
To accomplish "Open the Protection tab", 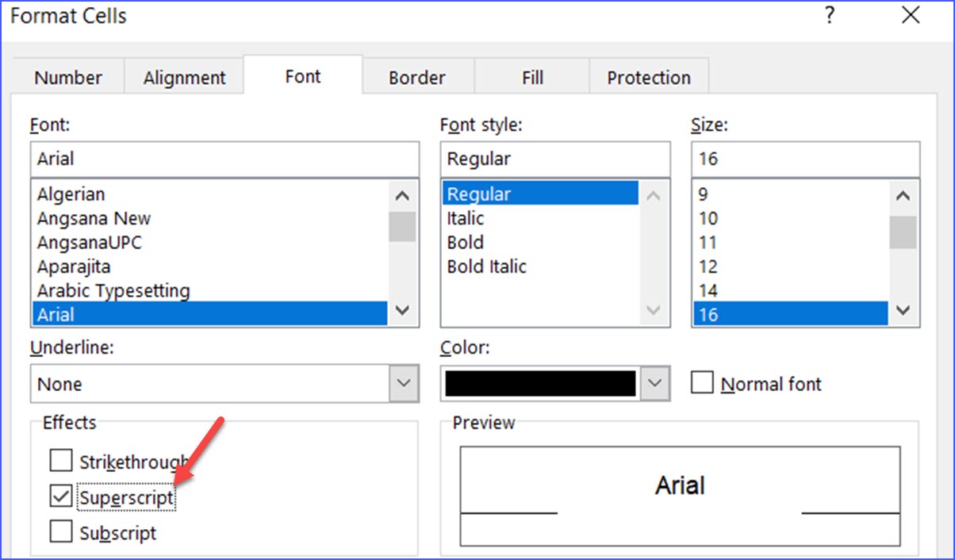I will coord(649,77).
